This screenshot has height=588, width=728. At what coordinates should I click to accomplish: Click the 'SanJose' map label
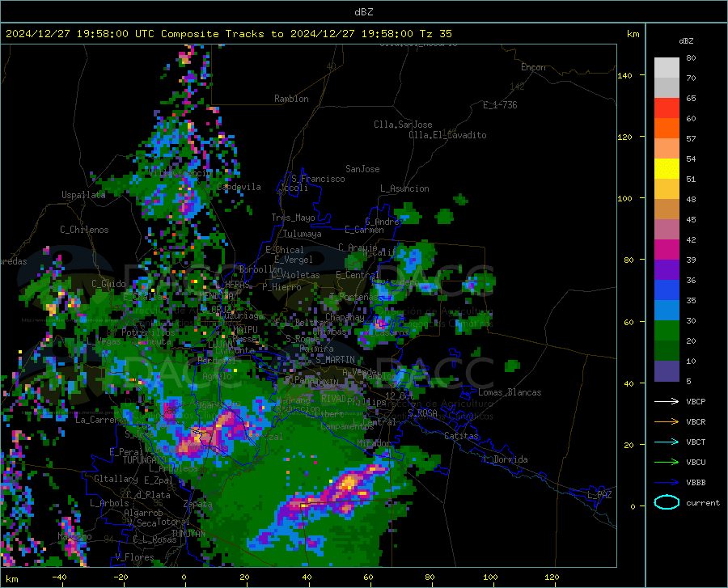(x=362, y=169)
